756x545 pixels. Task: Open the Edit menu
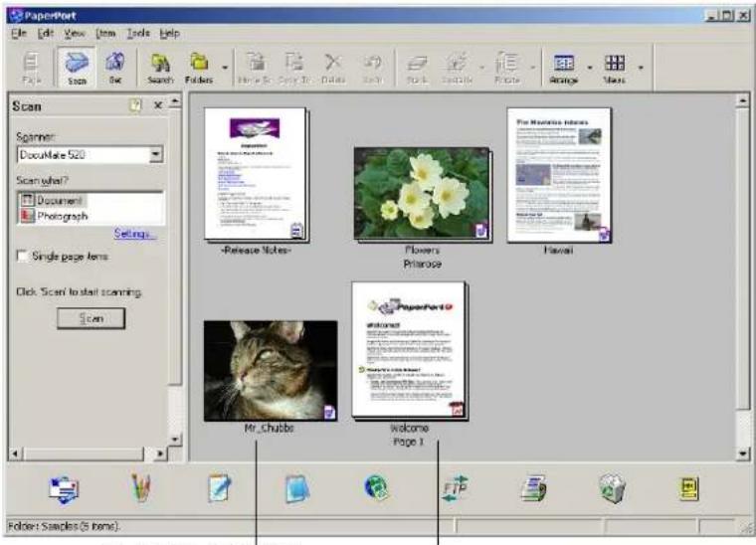pos(46,33)
